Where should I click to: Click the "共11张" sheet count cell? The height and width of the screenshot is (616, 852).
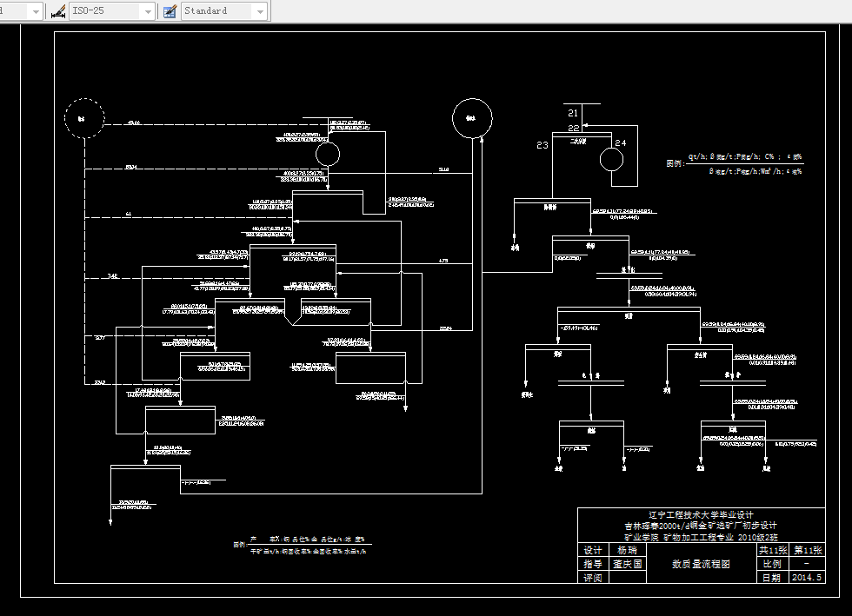773,550
